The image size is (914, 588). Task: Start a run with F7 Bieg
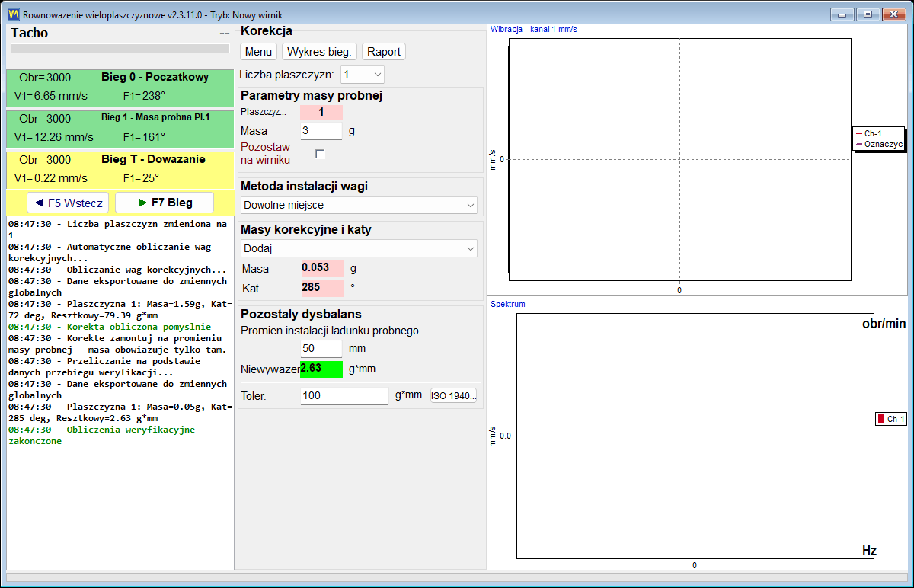165,203
